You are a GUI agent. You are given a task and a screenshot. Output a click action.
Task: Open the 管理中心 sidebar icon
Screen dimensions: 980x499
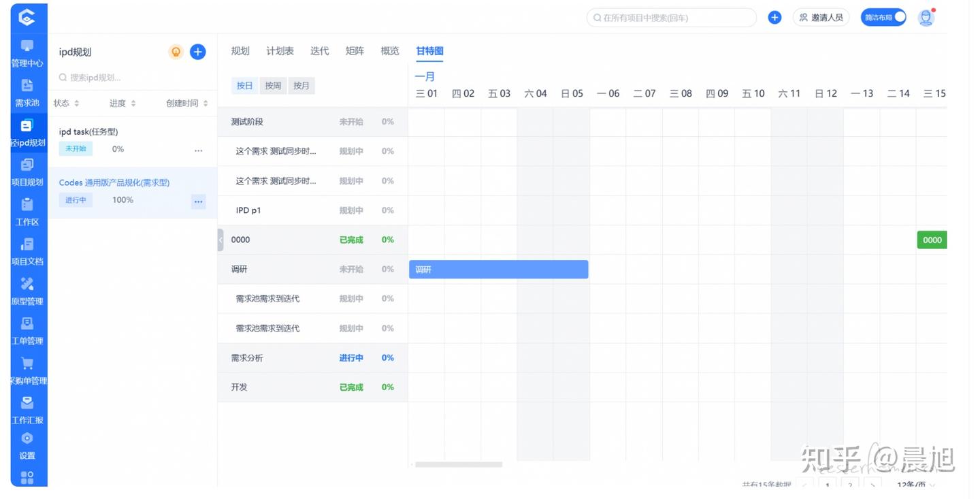[27, 46]
